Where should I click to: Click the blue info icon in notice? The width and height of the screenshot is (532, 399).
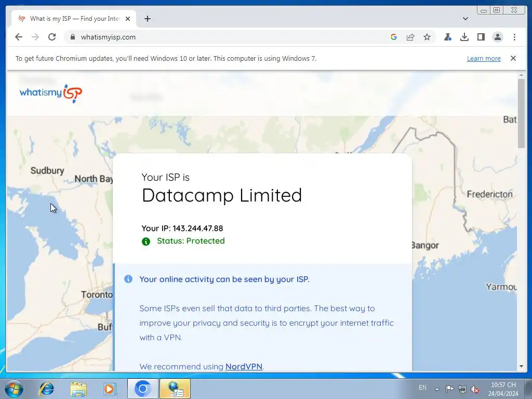click(128, 279)
